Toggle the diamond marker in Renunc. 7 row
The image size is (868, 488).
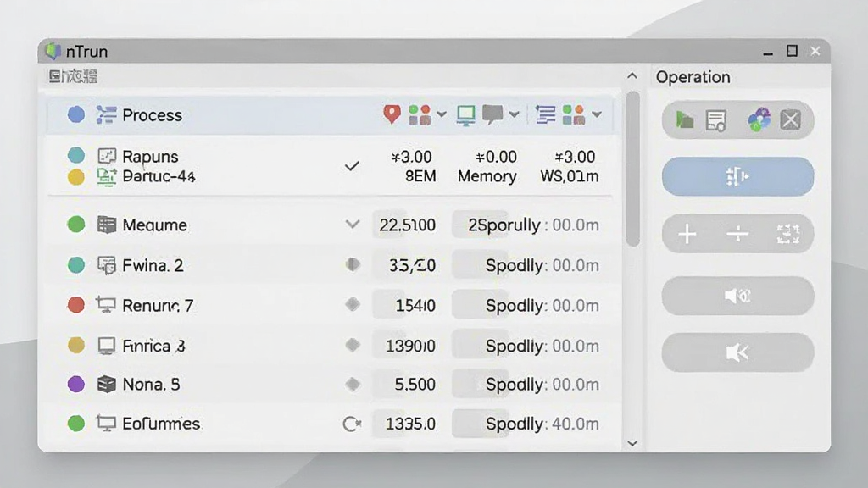(x=353, y=305)
